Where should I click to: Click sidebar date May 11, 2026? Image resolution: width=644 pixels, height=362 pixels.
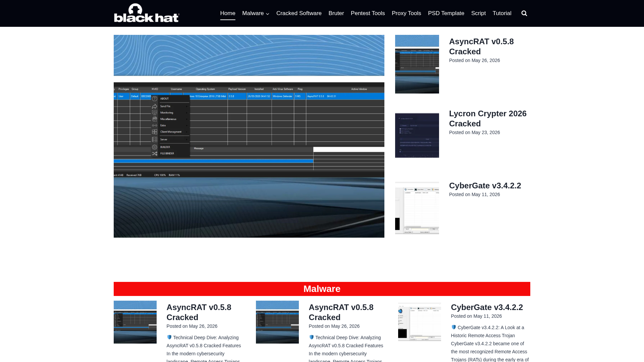click(486, 194)
